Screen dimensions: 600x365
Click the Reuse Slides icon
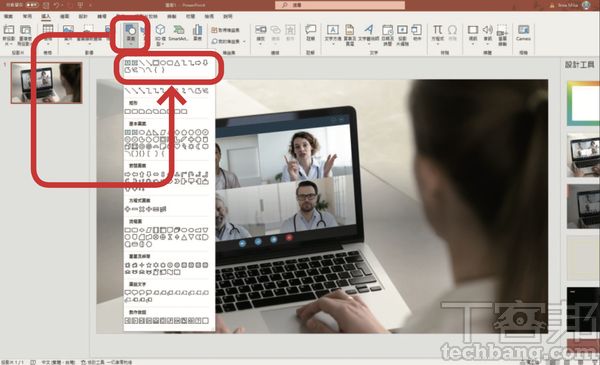(26, 30)
